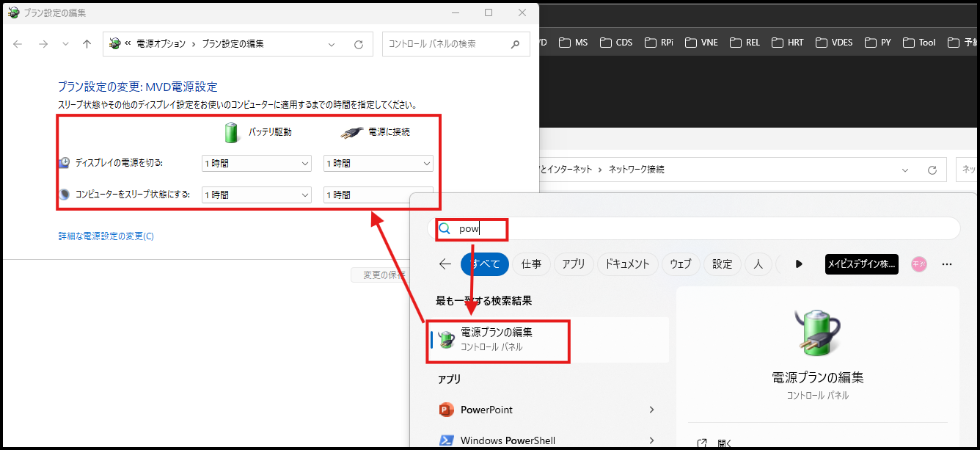980x450 pixels.
Task: Open the Windows PowerShell result
Action: click(x=508, y=440)
